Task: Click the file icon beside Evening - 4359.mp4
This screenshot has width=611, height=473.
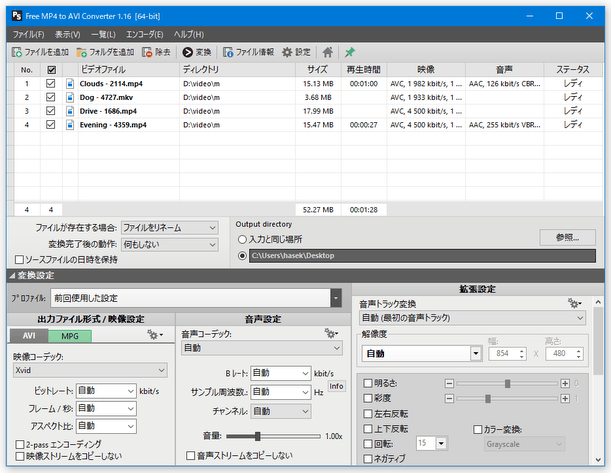Action: click(70, 125)
